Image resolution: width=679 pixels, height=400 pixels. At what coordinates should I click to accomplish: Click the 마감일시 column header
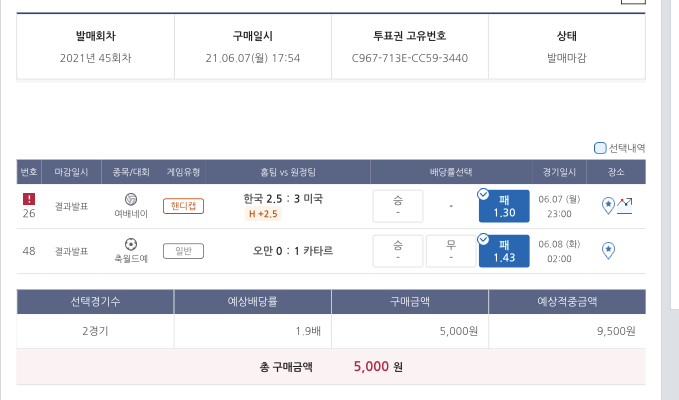click(x=73, y=172)
